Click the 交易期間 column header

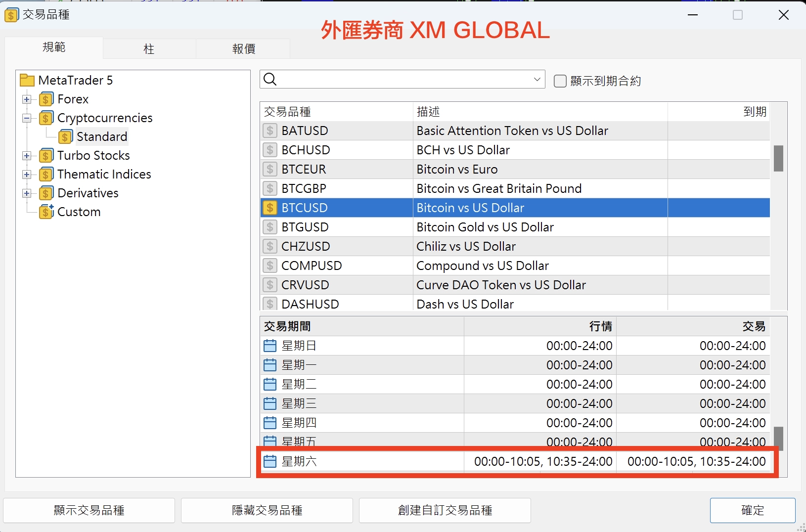click(x=362, y=326)
